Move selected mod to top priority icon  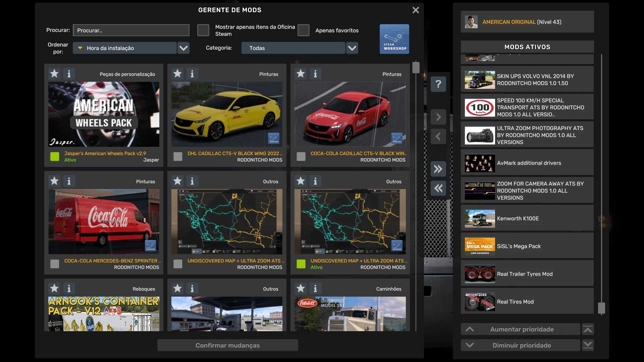click(588, 329)
